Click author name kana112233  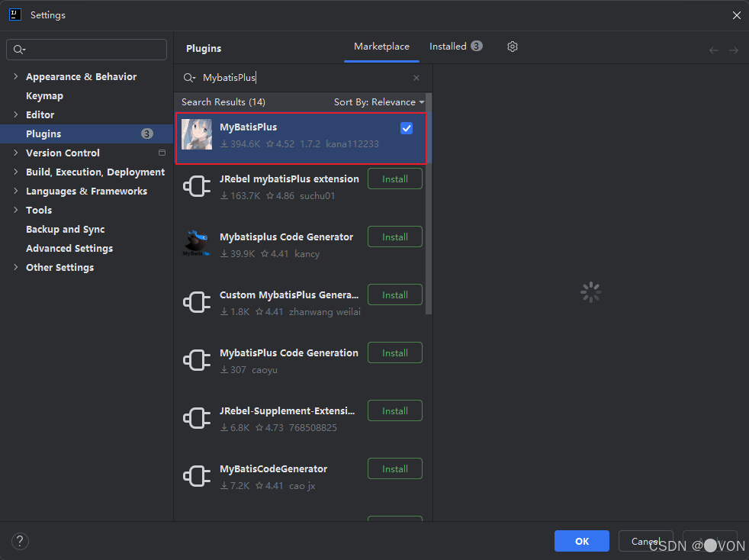coord(352,144)
